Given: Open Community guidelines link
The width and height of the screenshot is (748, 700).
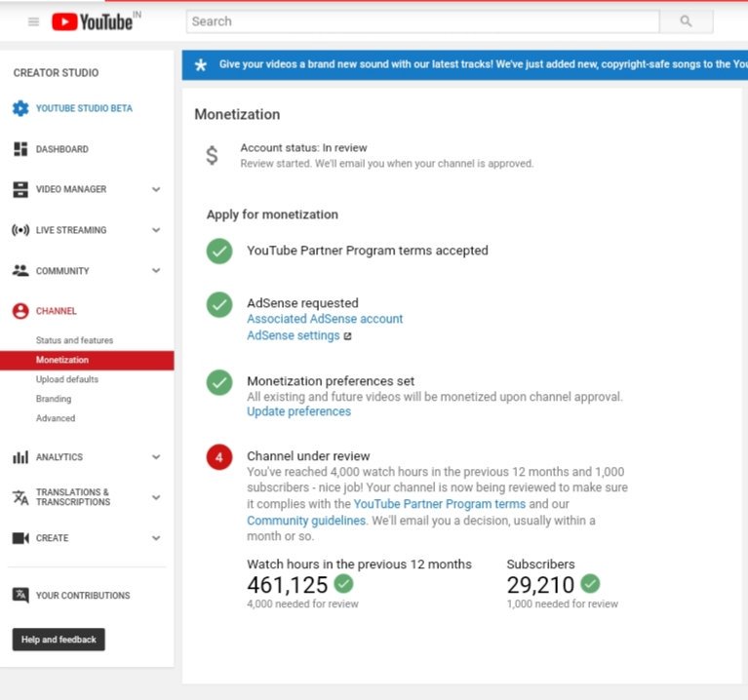Looking at the screenshot, I should click(x=306, y=521).
